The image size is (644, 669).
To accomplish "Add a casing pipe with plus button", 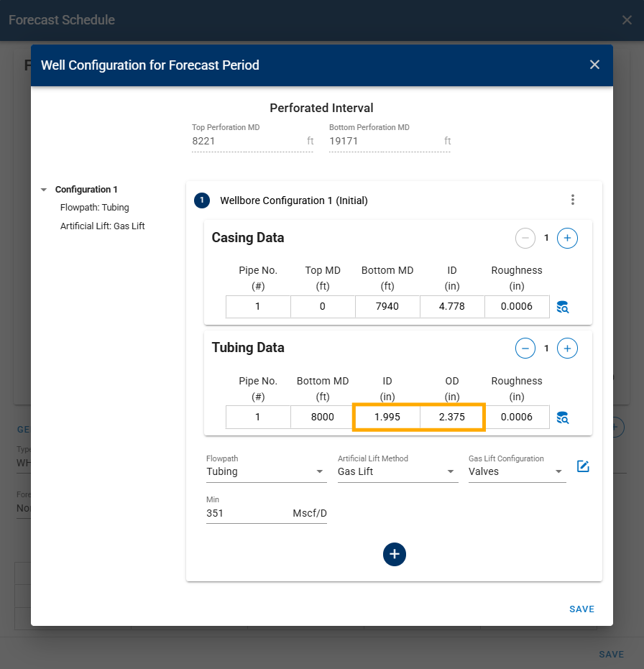I will pos(567,238).
